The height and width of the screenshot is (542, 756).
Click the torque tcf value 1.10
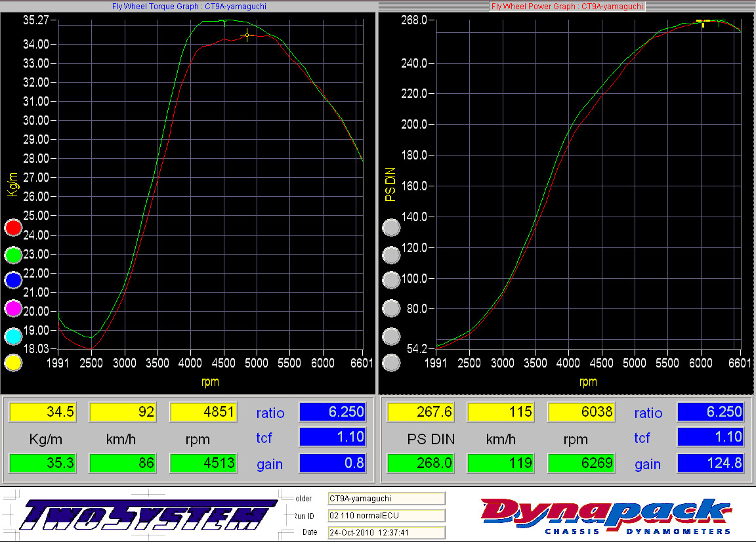coord(333,437)
